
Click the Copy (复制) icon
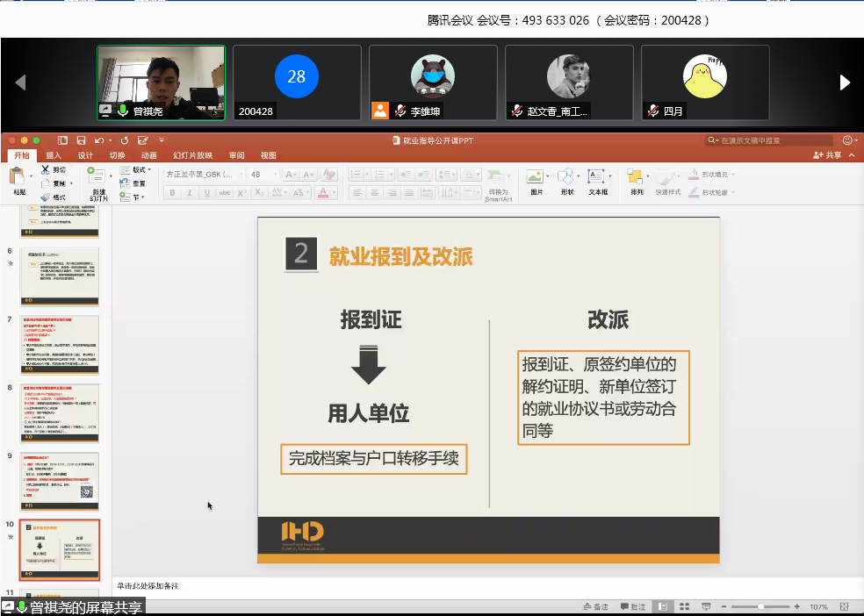[45, 183]
